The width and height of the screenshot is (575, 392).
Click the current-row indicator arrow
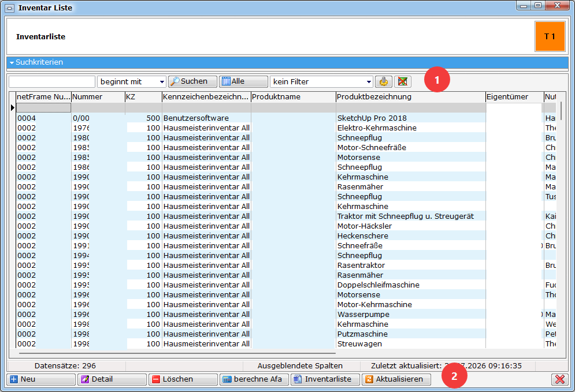click(13, 108)
